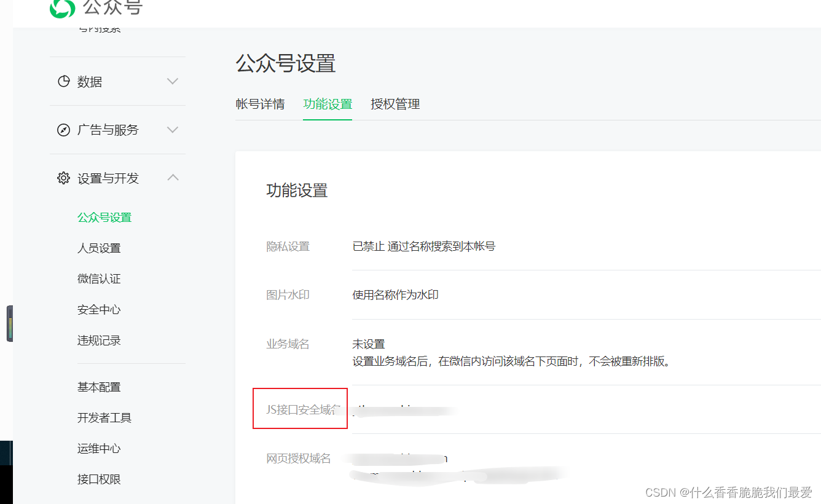This screenshot has width=821, height=504.
Task: Go to 运维中心 sidebar item
Action: 99,449
